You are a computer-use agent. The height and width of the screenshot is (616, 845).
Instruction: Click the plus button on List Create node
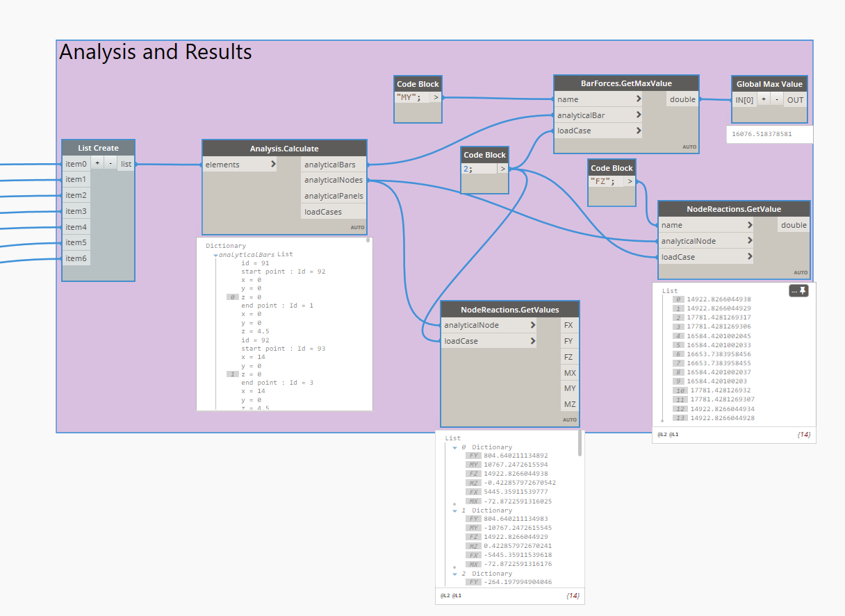pos(97,163)
